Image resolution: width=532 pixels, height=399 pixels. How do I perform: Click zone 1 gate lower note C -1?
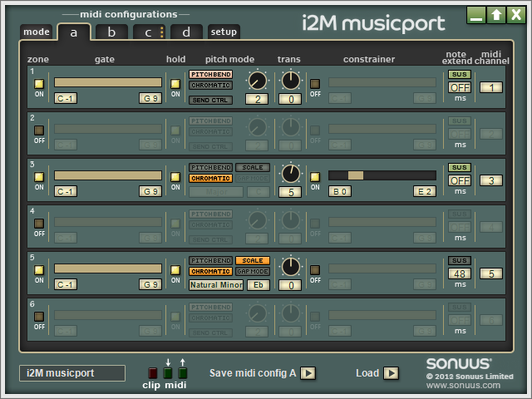[x=66, y=98]
